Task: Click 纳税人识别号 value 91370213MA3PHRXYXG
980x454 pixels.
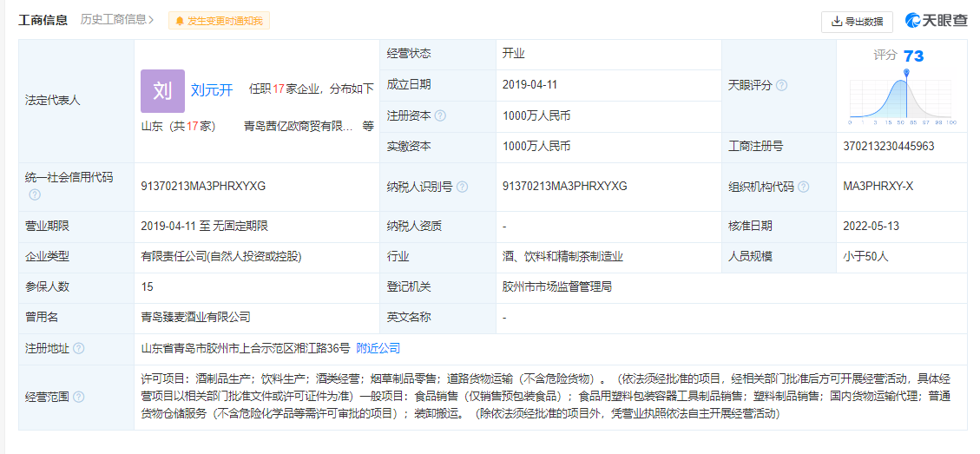Action: point(565,186)
